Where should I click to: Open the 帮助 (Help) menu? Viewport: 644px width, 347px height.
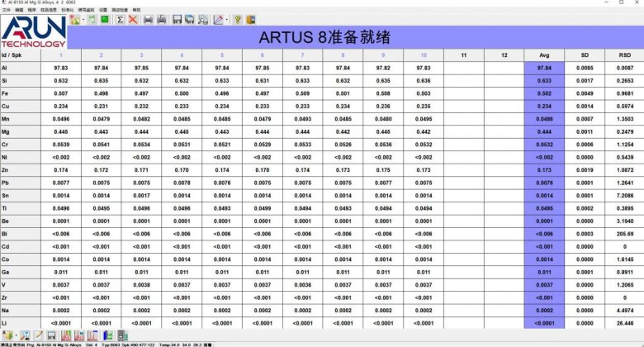135,10
